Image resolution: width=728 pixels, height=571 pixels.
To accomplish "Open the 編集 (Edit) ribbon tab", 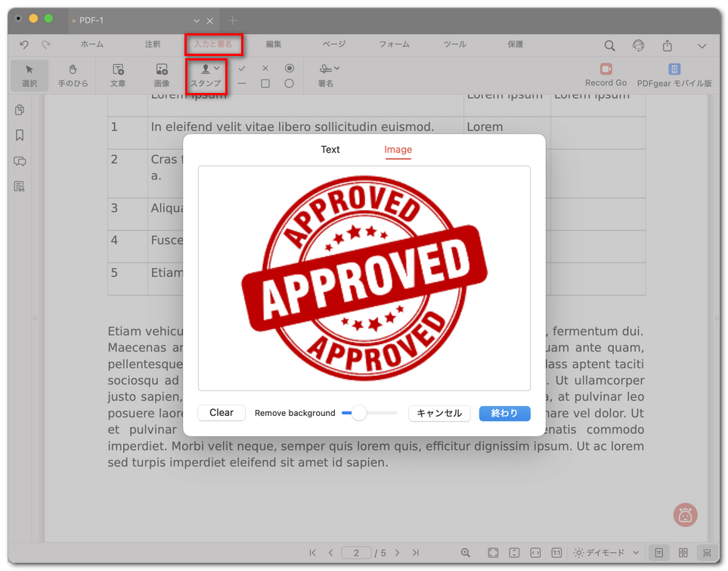I will tap(274, 45).
